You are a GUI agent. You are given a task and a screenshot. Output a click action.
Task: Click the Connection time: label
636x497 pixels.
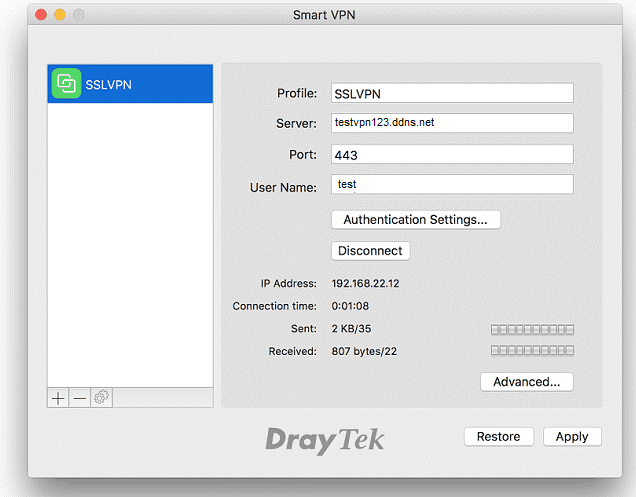[275, 306]
